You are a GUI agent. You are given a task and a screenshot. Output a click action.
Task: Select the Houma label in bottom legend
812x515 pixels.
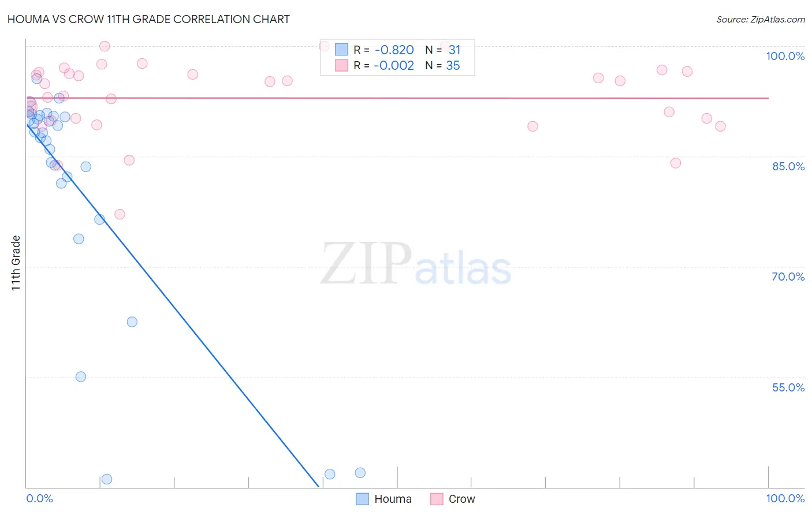tap(393, 499)
